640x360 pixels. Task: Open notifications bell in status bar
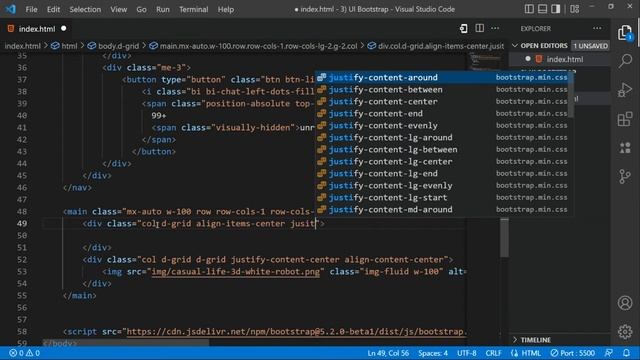coord(627,353)
